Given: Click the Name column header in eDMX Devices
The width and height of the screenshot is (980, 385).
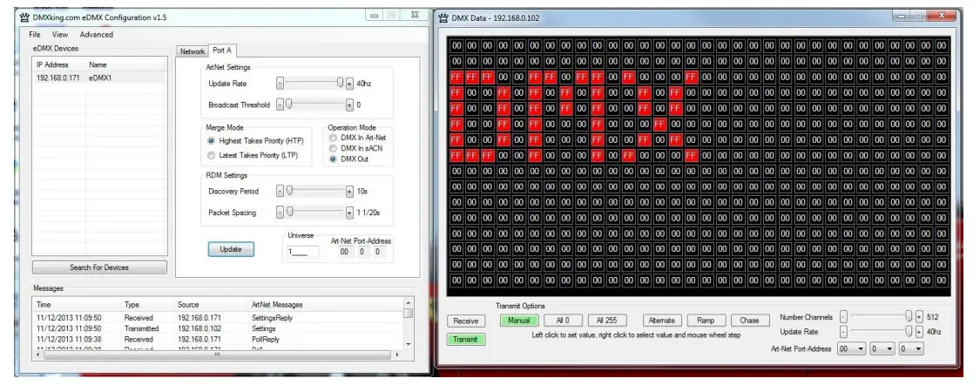Looking at the screenshot, I should [125, 64].
